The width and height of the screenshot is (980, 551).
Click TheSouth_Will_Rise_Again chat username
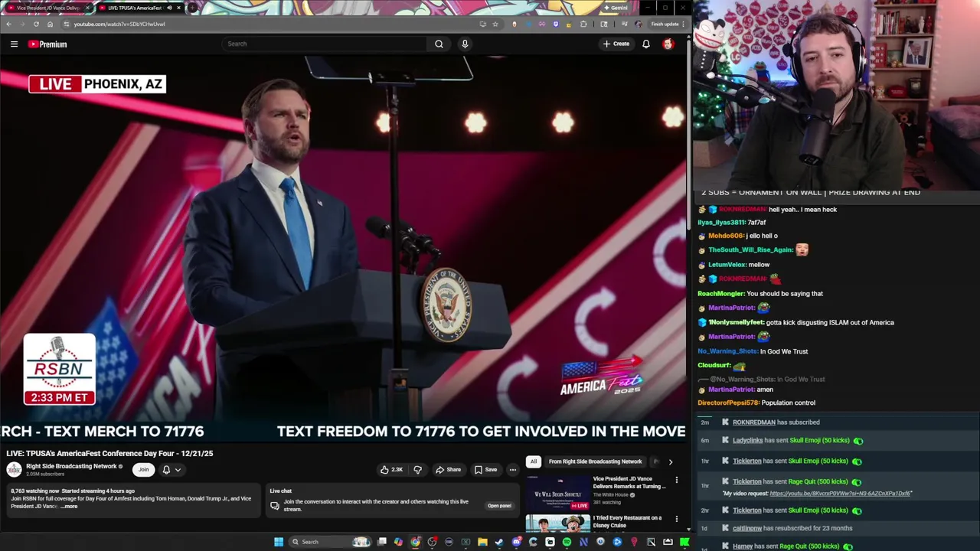coord(750,249)
